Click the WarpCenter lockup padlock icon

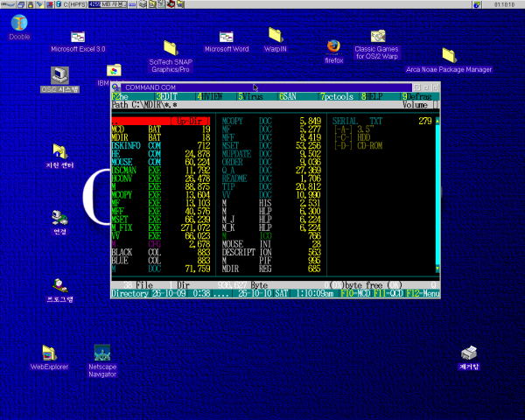tap(31, 4)
